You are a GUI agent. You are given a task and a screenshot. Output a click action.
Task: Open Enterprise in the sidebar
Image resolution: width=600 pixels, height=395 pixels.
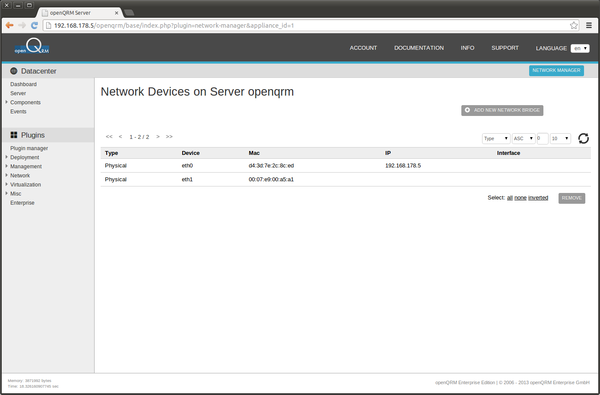(x=22, y=203)
